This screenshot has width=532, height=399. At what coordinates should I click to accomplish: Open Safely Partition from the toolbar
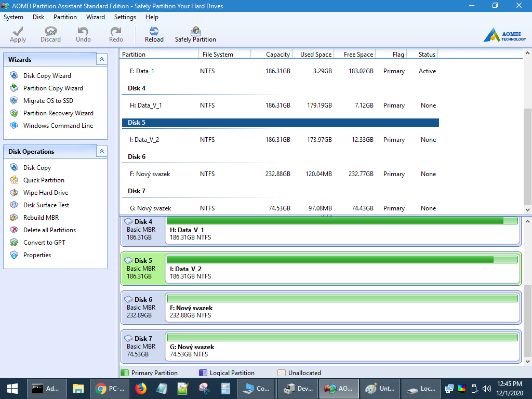point(195,34)
